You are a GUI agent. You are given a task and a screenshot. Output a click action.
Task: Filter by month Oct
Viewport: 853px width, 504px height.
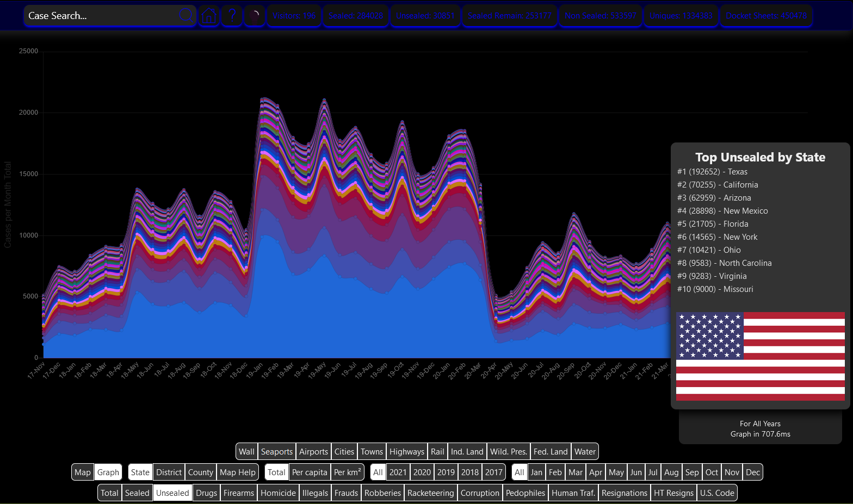[x=712, y=472]
